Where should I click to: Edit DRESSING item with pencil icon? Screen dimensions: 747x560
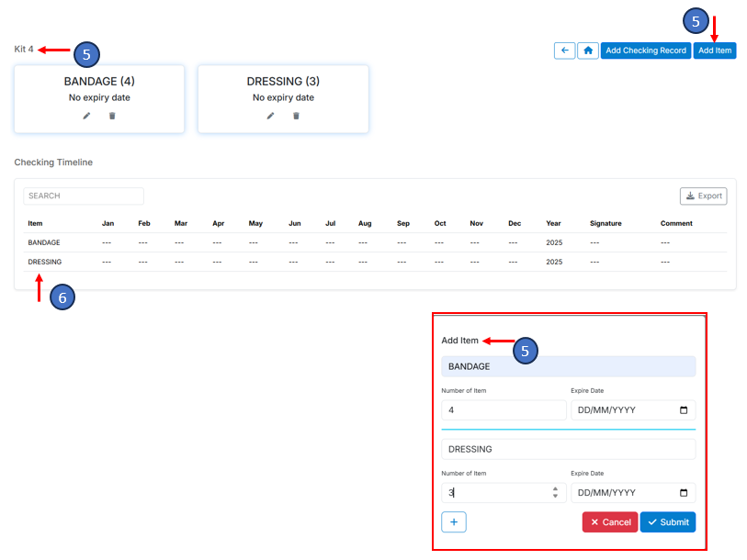(270, 116)
